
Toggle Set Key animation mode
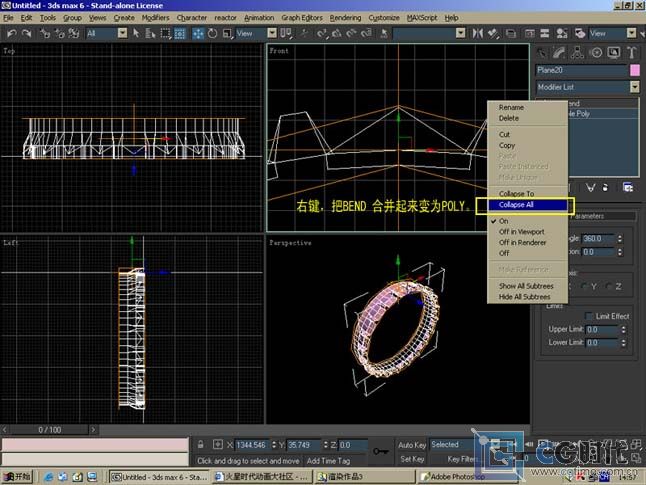coord(412,459)
